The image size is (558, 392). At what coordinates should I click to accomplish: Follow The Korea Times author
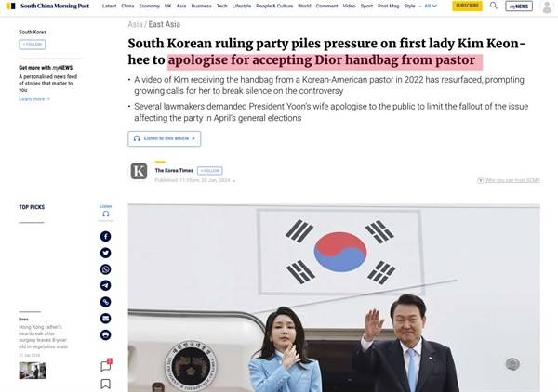click(210, 171)
